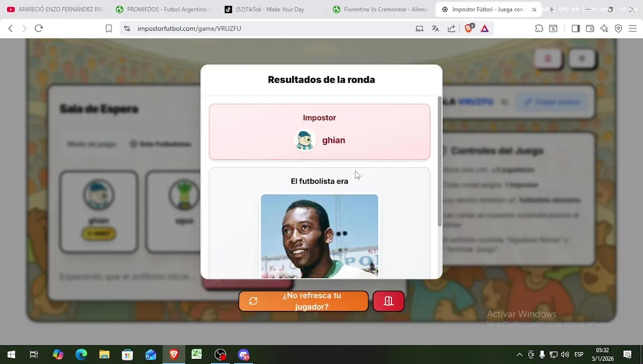Switch to the APARECIÓ ENZO FERNÁNDEZ tab
This screenshot has width=643, height=364.
pyautogui.click(x=55, y=9)
